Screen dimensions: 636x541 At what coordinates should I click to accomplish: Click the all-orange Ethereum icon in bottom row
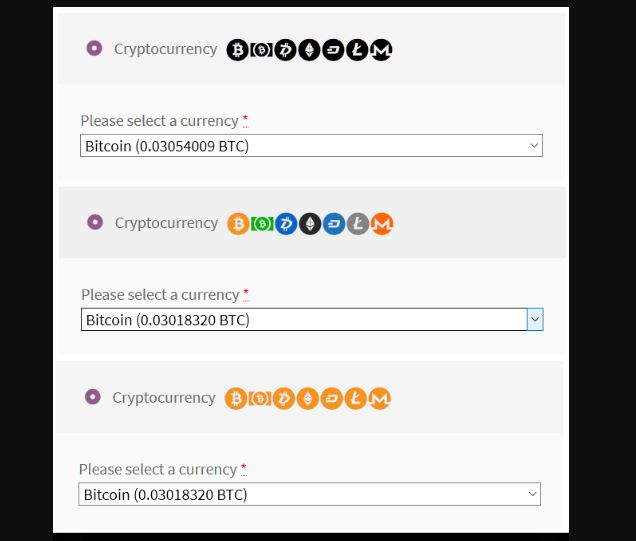[308, 399]
